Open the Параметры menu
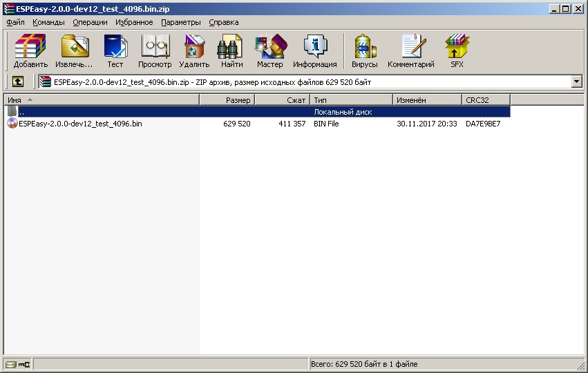The height and width of the screenshot is (373, 588). pyautogui.click(x=180, y=22)
